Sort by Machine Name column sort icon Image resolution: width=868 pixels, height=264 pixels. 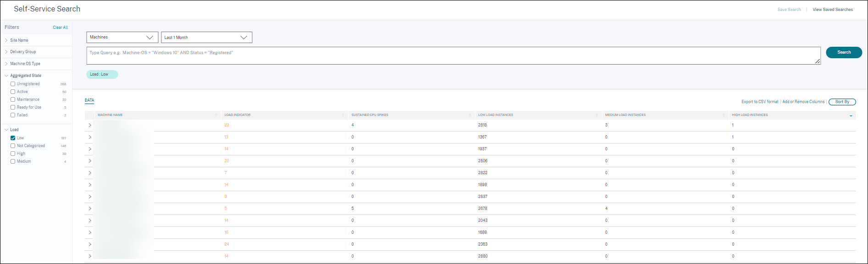click(216, 115)
